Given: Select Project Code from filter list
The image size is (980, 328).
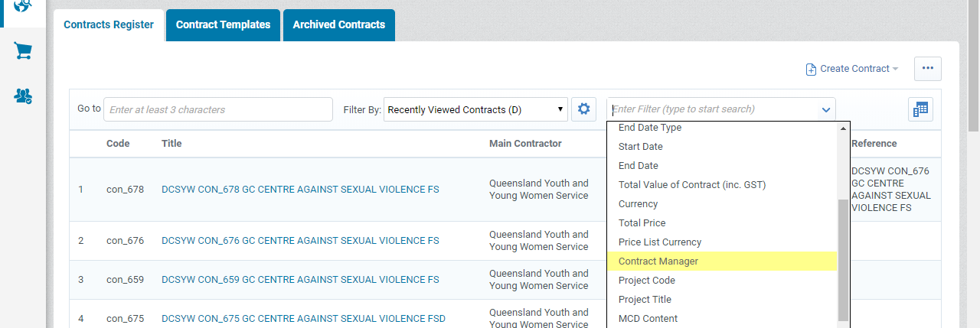Looking at the screenshot, I should [x=646, y=280].
